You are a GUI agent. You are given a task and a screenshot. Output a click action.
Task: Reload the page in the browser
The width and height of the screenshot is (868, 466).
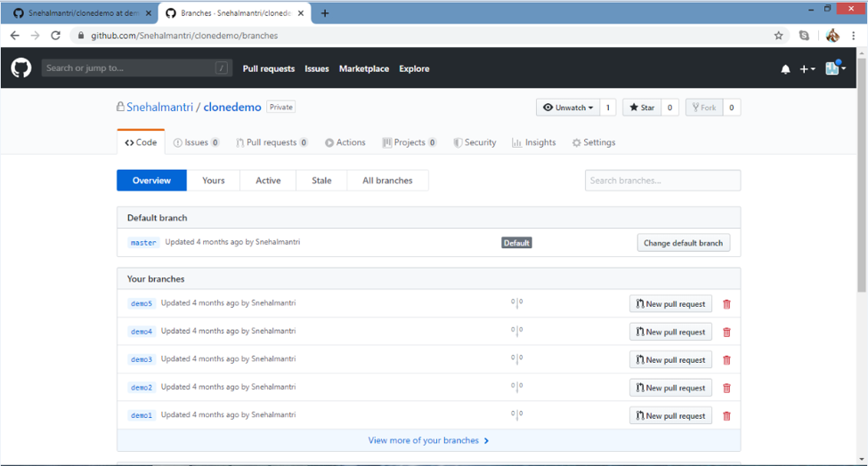[55, 36]
